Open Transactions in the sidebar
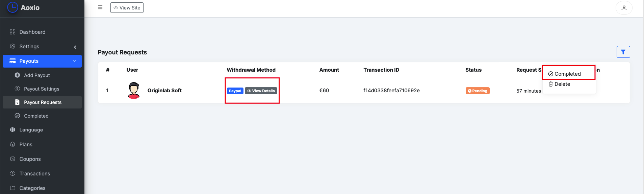The height and width of the screenshot is (194, 644). tap(34, 174)
